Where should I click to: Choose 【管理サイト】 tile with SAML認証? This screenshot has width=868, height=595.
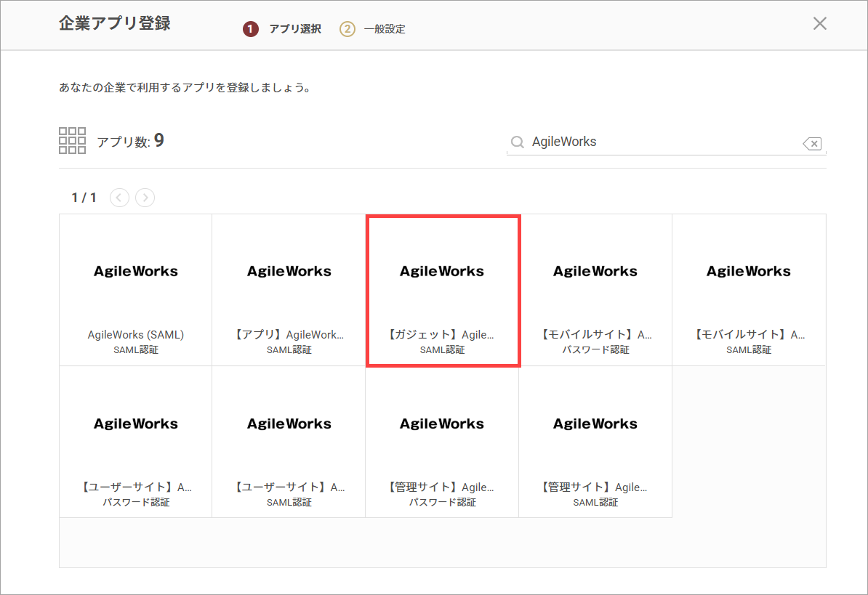pyautogui.click(x=595, y=442)
